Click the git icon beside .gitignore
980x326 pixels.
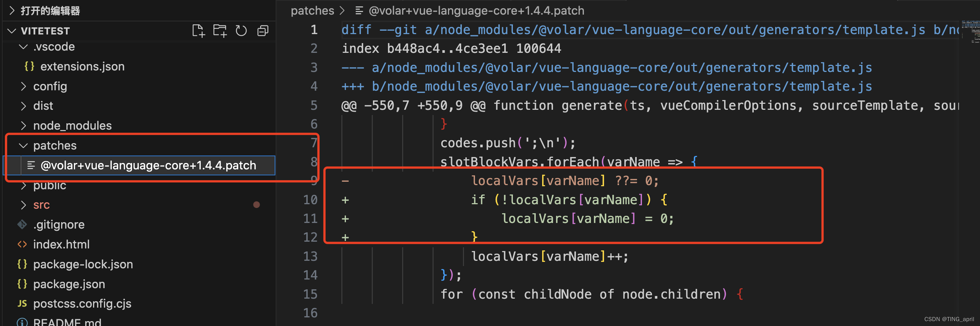click(22, 224)
